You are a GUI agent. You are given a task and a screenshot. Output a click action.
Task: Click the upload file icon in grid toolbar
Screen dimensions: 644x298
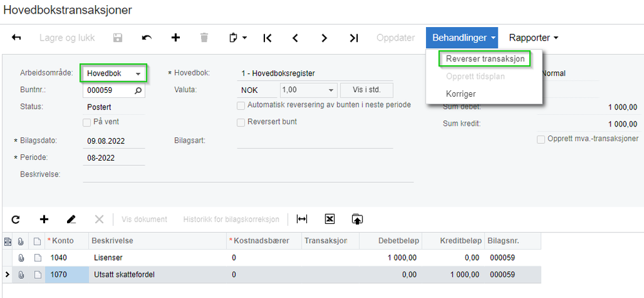click(357, 219)
